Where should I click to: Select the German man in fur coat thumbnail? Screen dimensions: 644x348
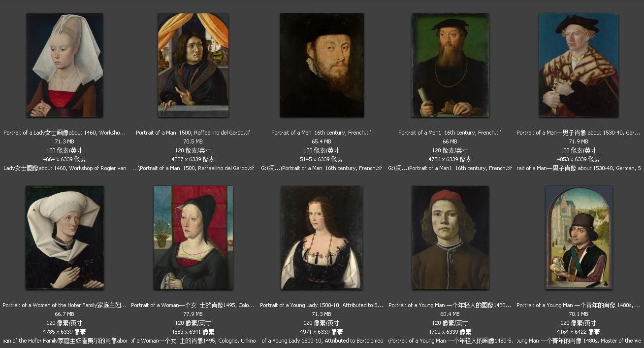point(579,65)
